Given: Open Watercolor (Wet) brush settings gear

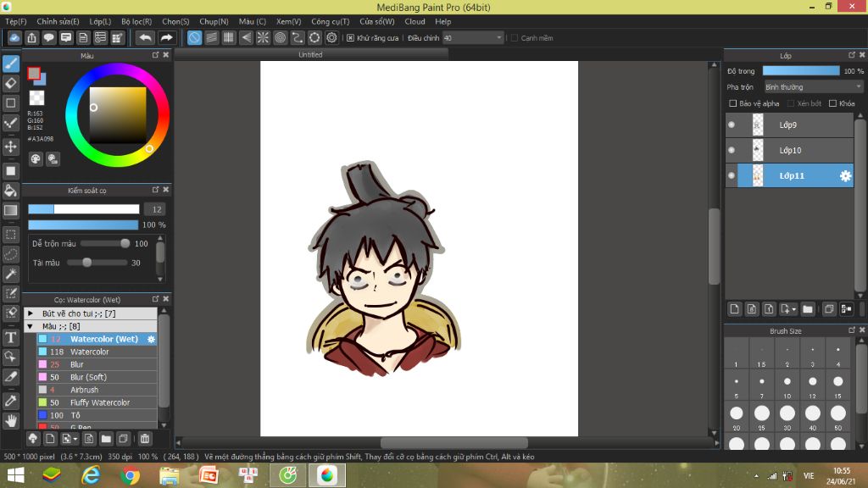Looking at the screenshot, I should click(x=151, y=339).
